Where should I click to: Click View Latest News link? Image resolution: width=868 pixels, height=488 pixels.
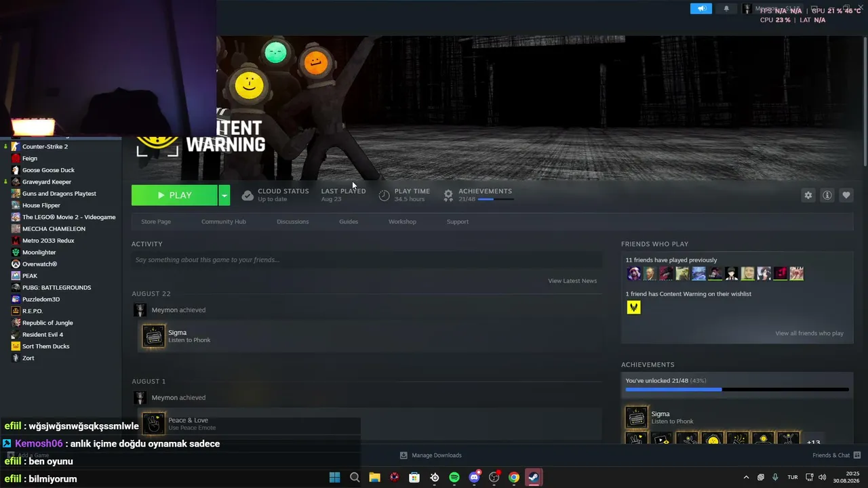tap(572, 281)
